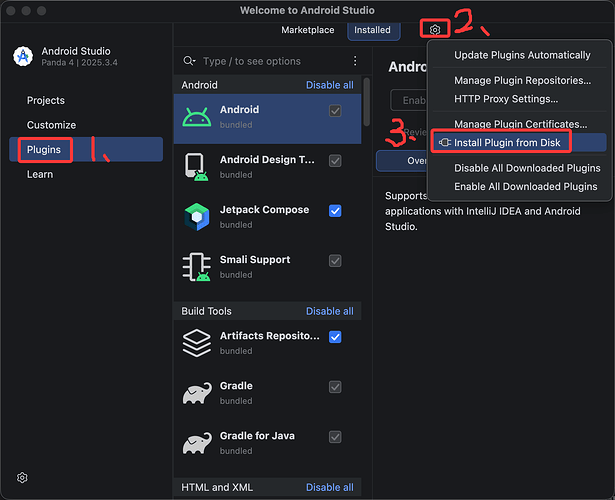Toggle the Android plugin checkbox

[x=335, y=111]
